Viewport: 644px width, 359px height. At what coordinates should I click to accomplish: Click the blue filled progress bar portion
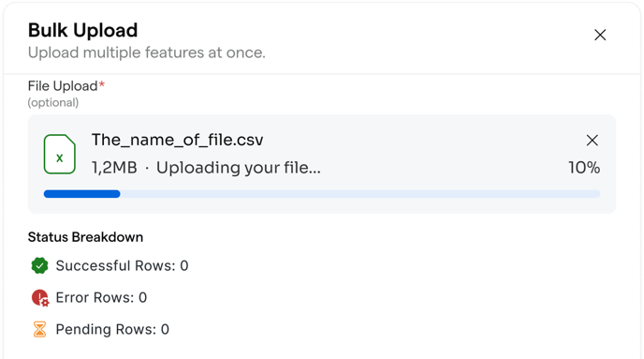tap(81, 194)
